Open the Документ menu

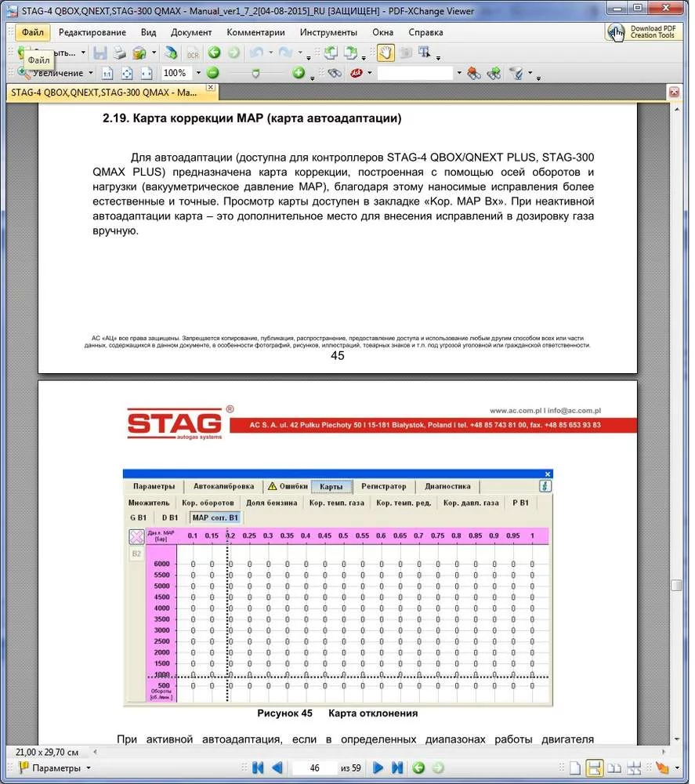click(191, 32)
